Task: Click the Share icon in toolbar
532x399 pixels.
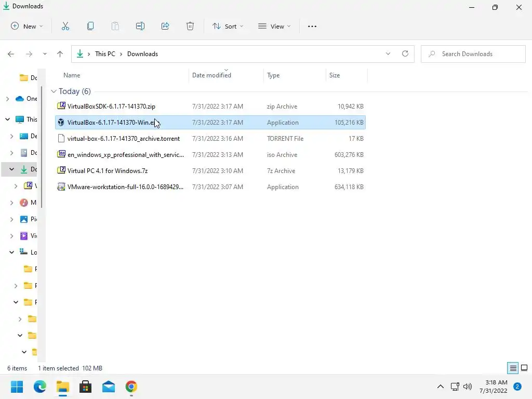Action: (165, 26)
